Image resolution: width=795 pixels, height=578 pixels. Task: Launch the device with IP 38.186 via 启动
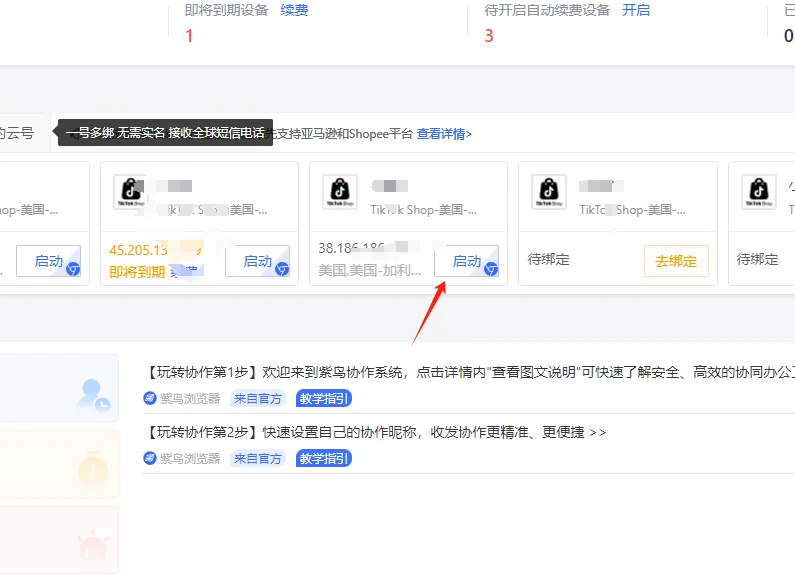(x=466, y=261)
